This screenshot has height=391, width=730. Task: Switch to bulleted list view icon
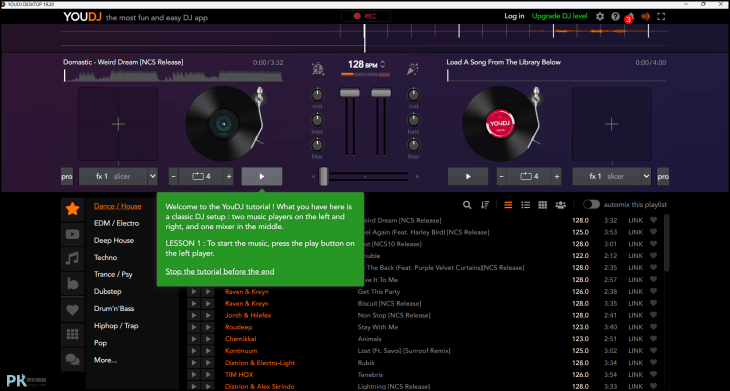[x=526, y=205]
